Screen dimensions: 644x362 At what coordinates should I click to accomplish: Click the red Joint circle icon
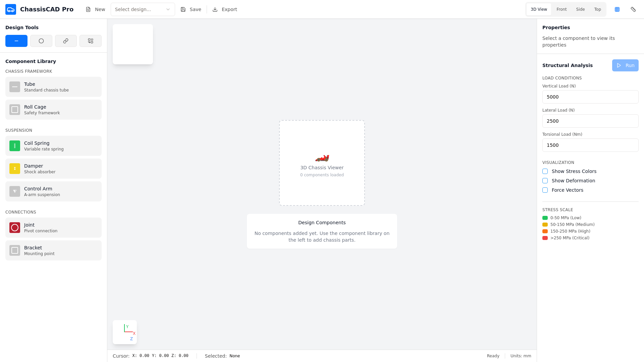tap(15, 228)
